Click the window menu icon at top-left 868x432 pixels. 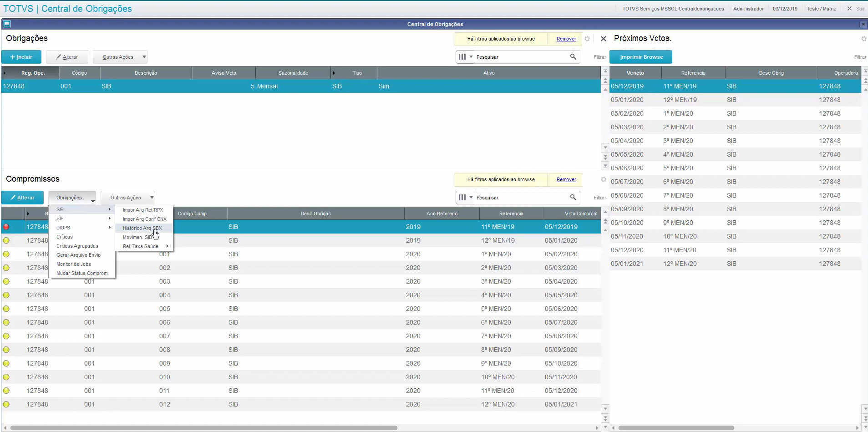7,24
